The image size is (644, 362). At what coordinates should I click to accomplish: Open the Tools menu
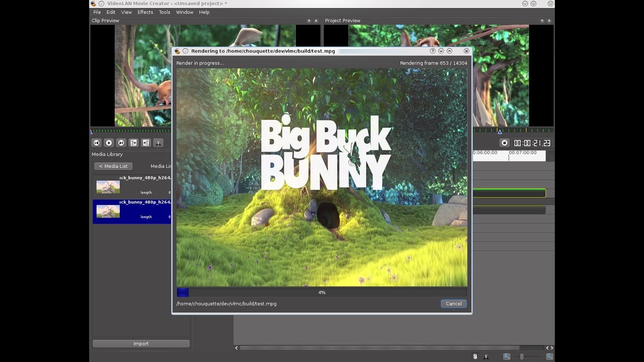pos(165,12)
